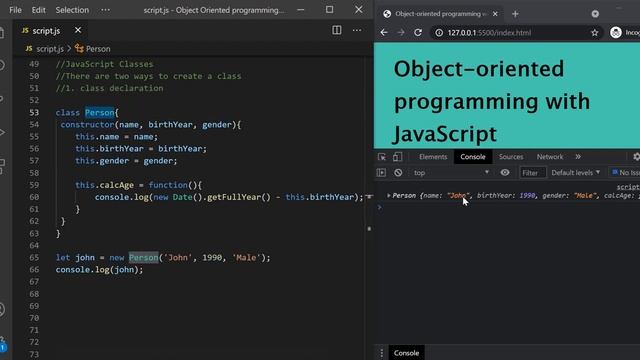Open the script source link in console
640x360 pixels.
point(628,187)
